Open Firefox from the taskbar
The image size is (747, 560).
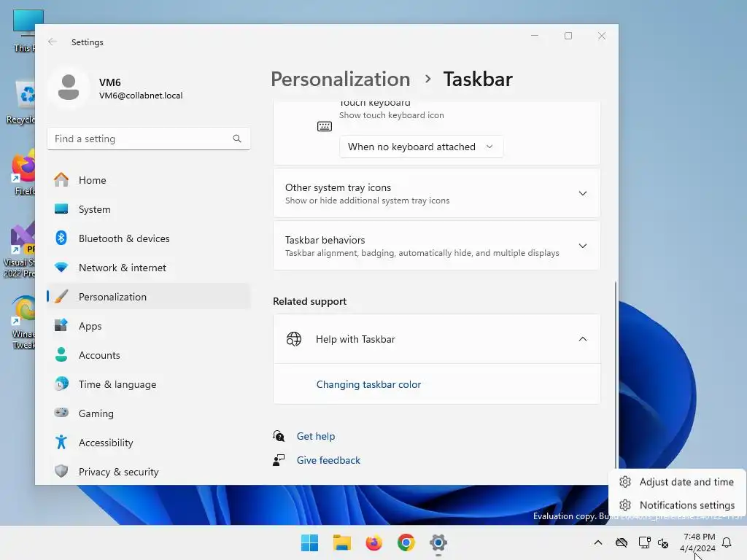point(374,542)
